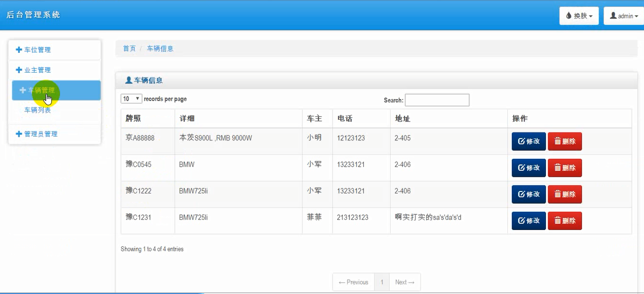Sort table by 车主 column header
The image size is (644, 294).
(x=317, y=118)
